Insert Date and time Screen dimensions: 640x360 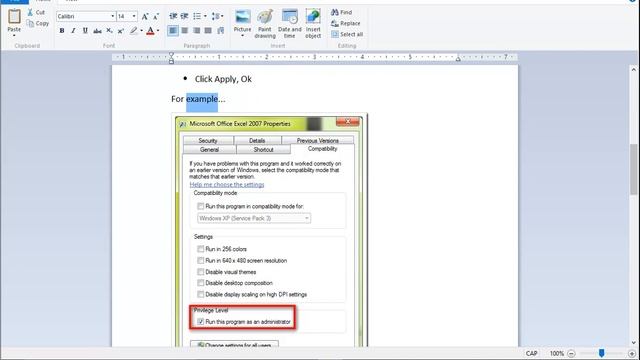point(289,24)
